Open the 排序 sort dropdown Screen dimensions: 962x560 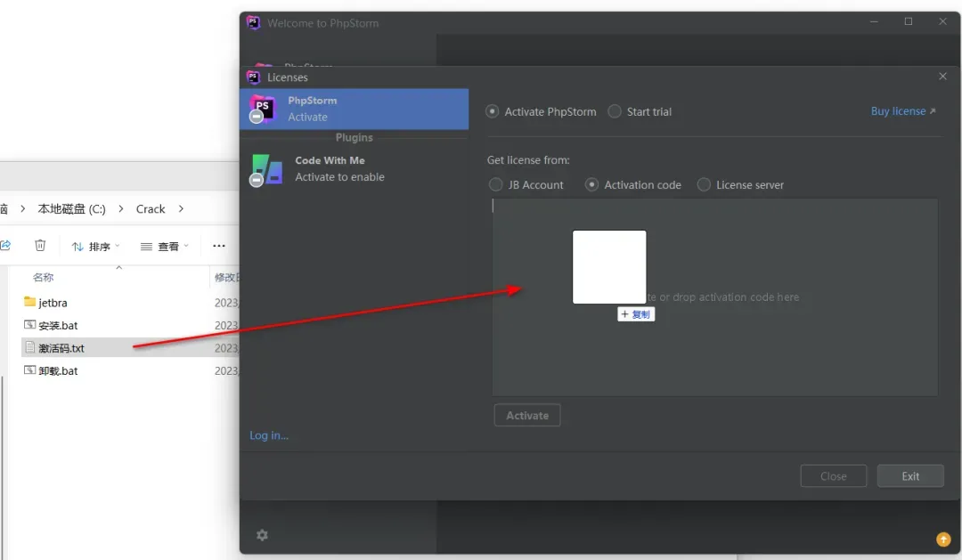point(95,247)
